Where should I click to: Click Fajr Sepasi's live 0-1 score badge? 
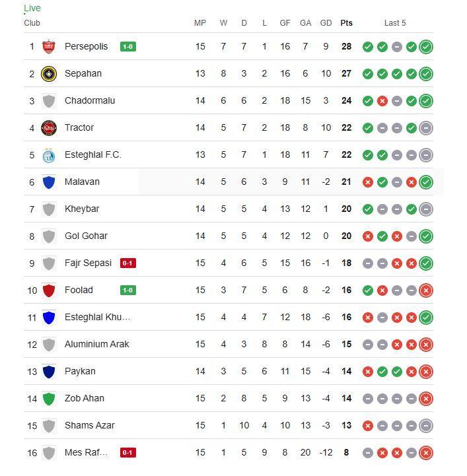pyautogui.click(x=127, y=263)
